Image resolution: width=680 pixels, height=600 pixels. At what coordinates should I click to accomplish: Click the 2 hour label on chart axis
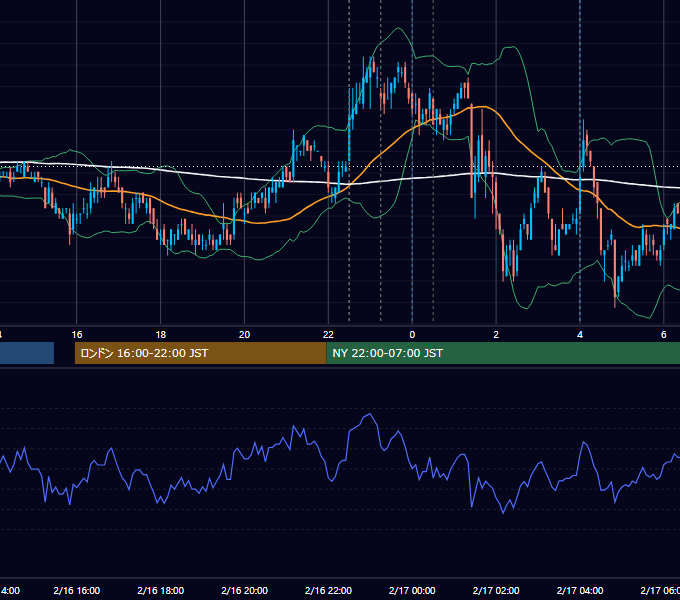496,335
